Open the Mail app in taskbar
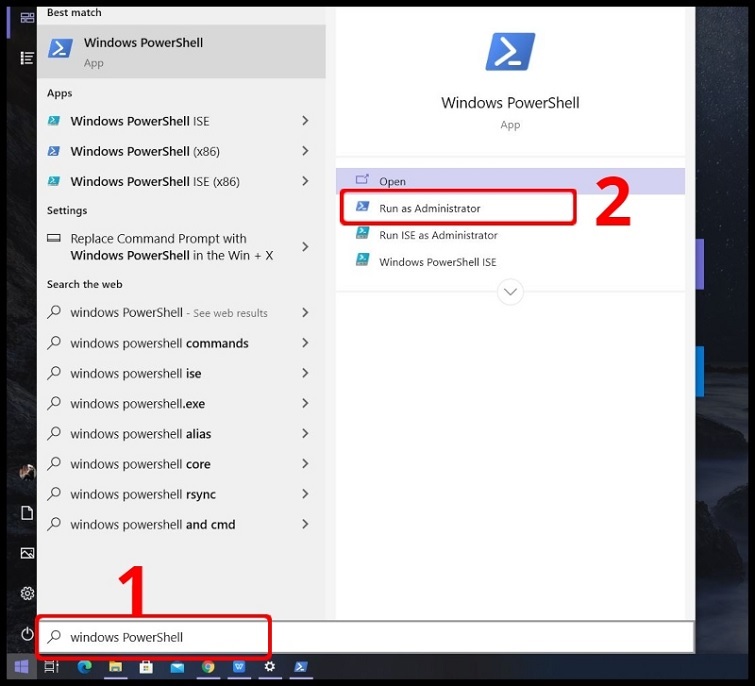Screen dimensions: 755x686 177,667
